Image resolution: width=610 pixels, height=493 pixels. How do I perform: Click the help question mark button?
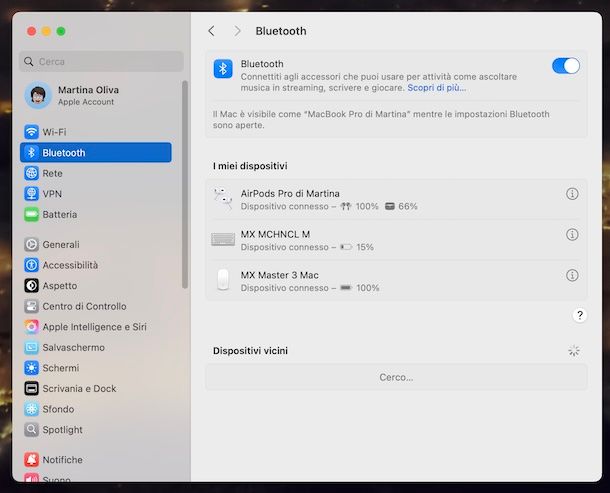[x=580, y=315]
